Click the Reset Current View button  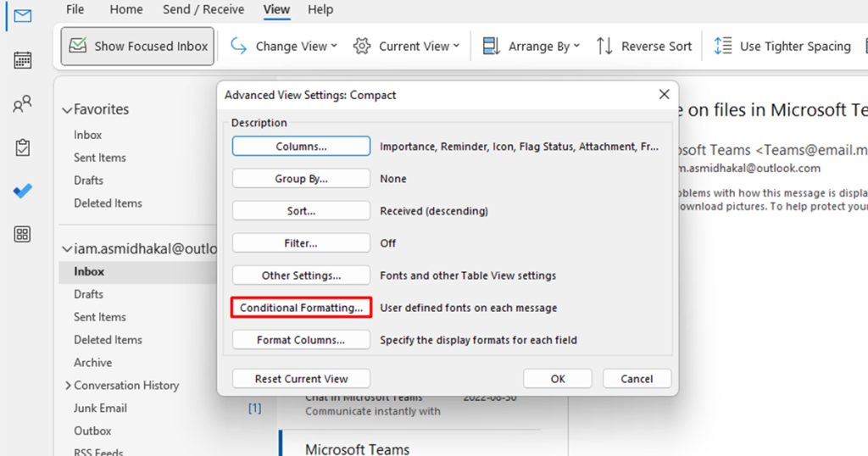301,379
